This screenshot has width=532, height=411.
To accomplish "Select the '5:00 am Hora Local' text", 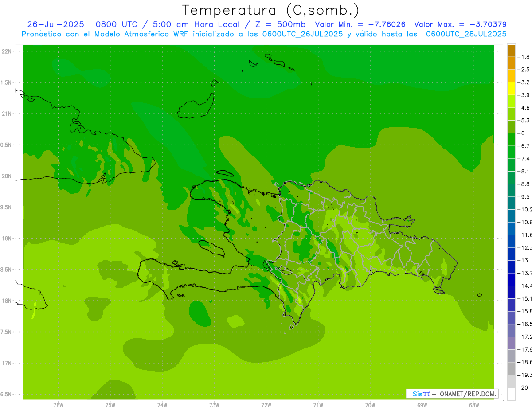I will click(x=196, y=24).
